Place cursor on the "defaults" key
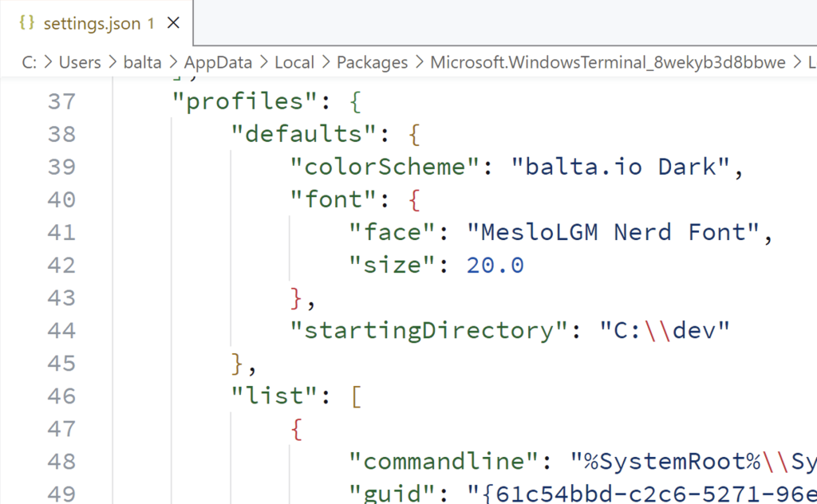 pos(303,134)
